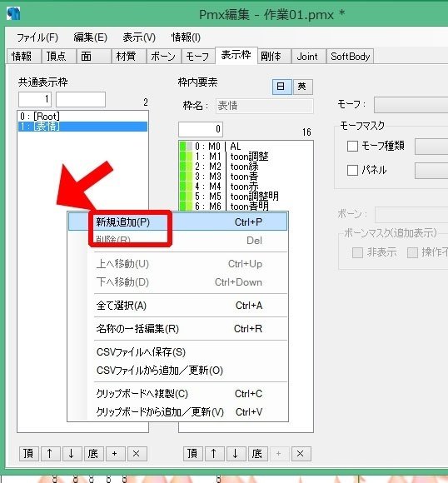Screen dimensions: 448x483
Task: Click the PmxEditor app icon in title bar
Action: [13, 14]
